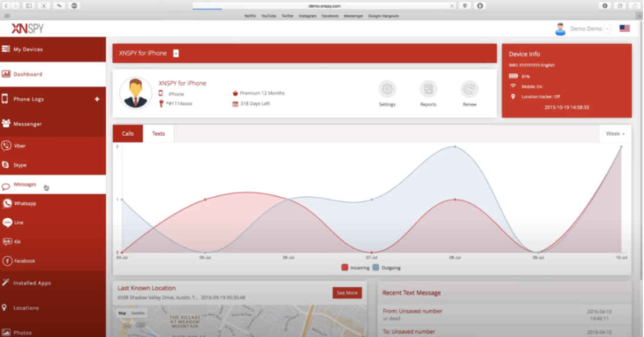Click the device profile avatar
Viewport: 644px width, 337px height.
(136, 93)
